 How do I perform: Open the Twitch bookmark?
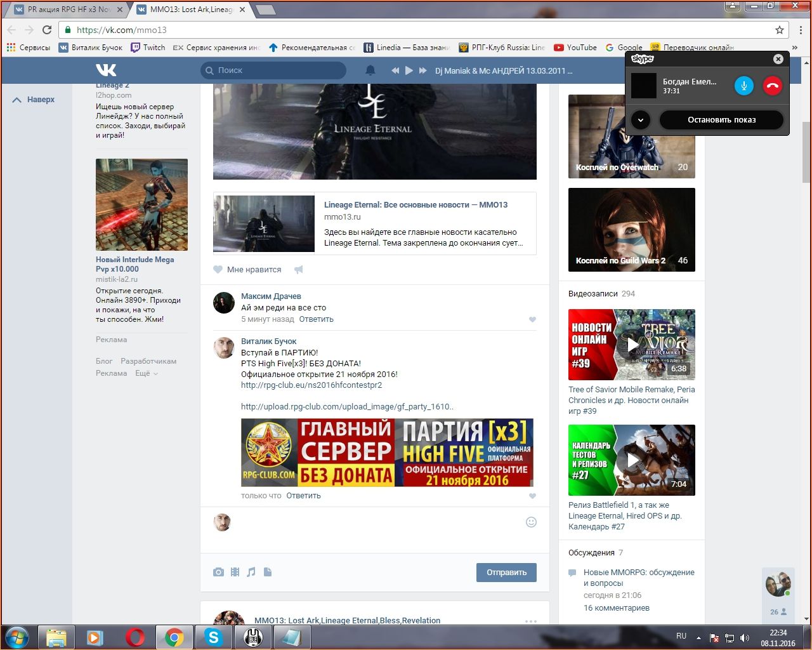point(148,48)
